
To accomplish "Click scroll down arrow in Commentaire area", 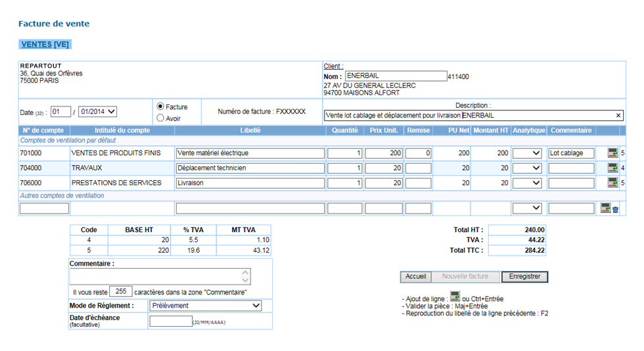I will click(245, 280).
